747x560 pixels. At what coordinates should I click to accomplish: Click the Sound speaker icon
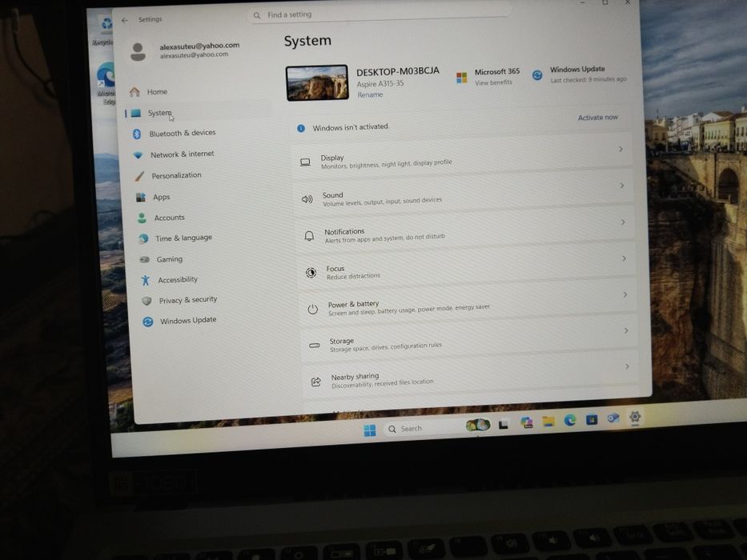307,199
